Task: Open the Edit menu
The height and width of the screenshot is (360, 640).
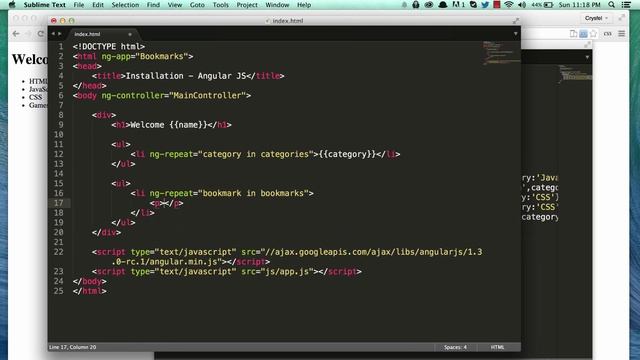Action: (x=98, y=5)
